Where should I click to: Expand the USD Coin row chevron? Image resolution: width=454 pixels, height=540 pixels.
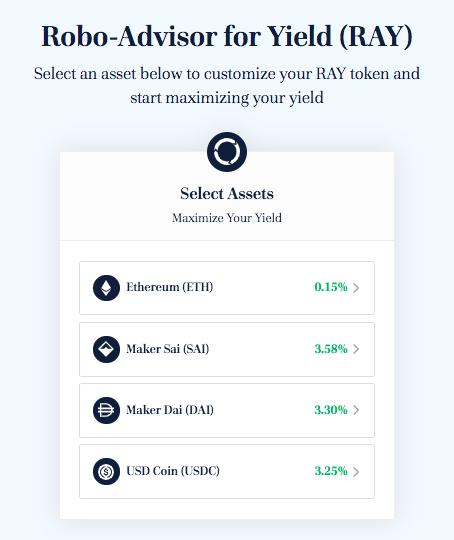coord(356,471)
